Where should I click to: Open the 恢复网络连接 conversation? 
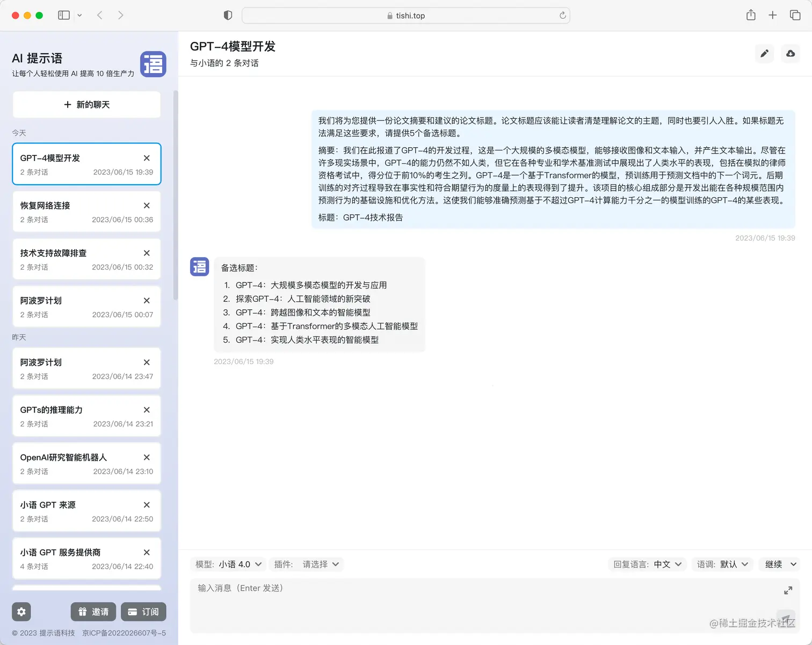click(86, 212)
